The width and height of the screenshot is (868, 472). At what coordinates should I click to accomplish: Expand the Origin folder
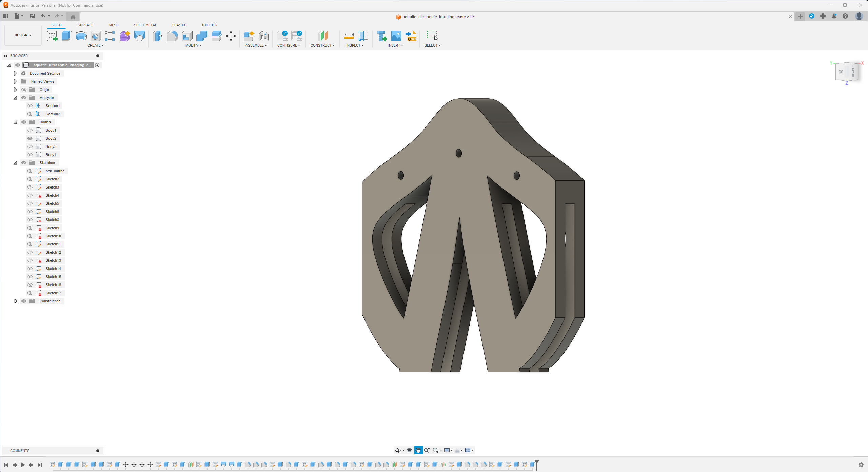[15, 89]
